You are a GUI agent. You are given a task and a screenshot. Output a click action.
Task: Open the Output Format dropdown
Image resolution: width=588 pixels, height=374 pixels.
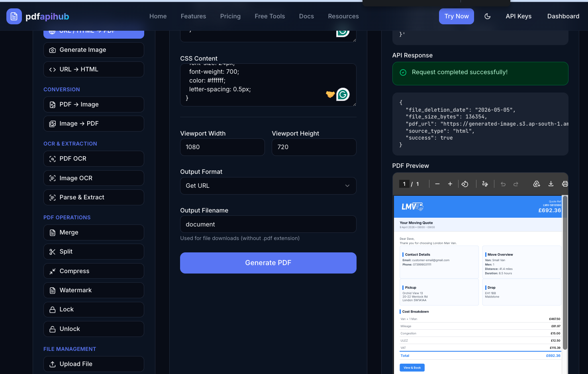click(268, 186)
